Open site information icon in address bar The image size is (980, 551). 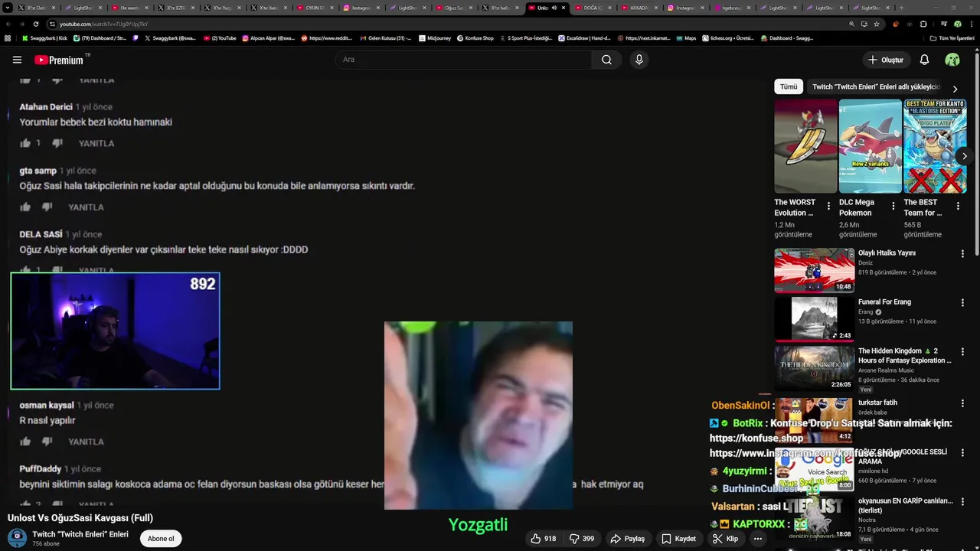(52, 24)
